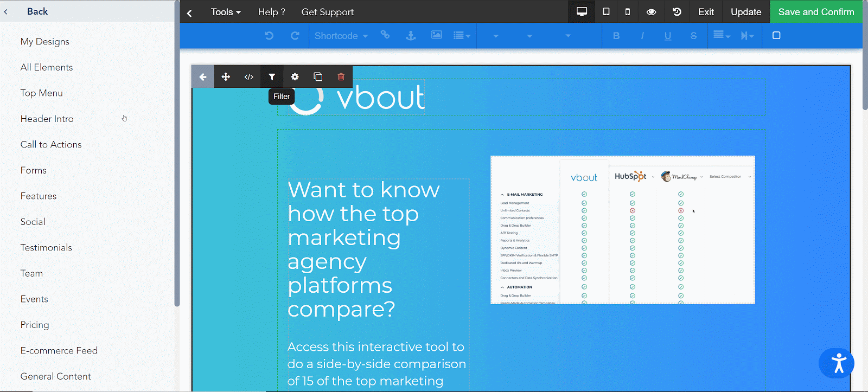
Task: Click the Update button
Action: click(x=746, y=12)
